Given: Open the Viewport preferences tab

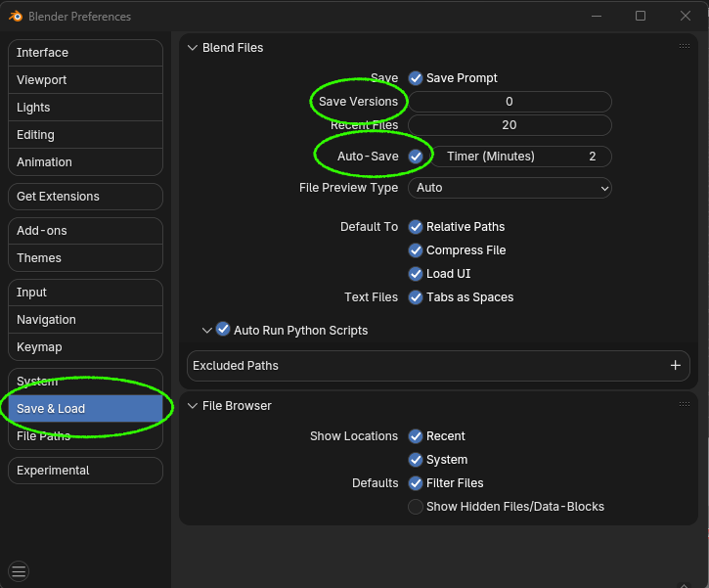Looking at the screenshot, I should tap(85, 80).
